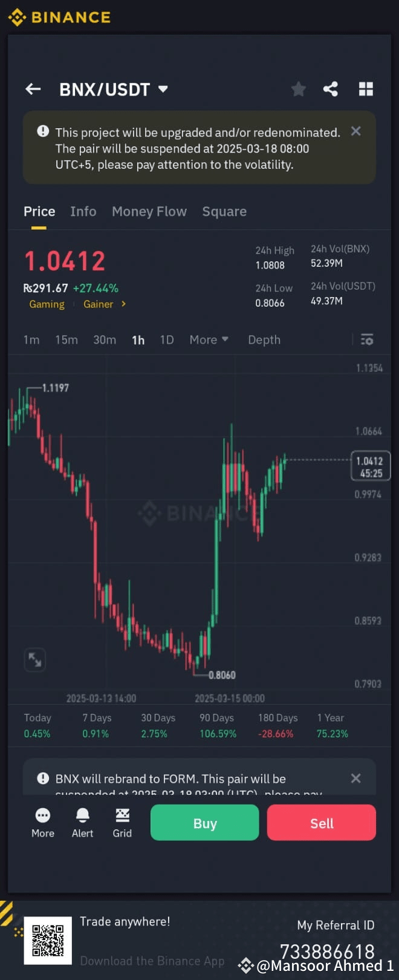The width and height of the screenshot is (399, 980).
Task: Click the 1.1197 high marker on chart
Action: [x=56, y=388]
